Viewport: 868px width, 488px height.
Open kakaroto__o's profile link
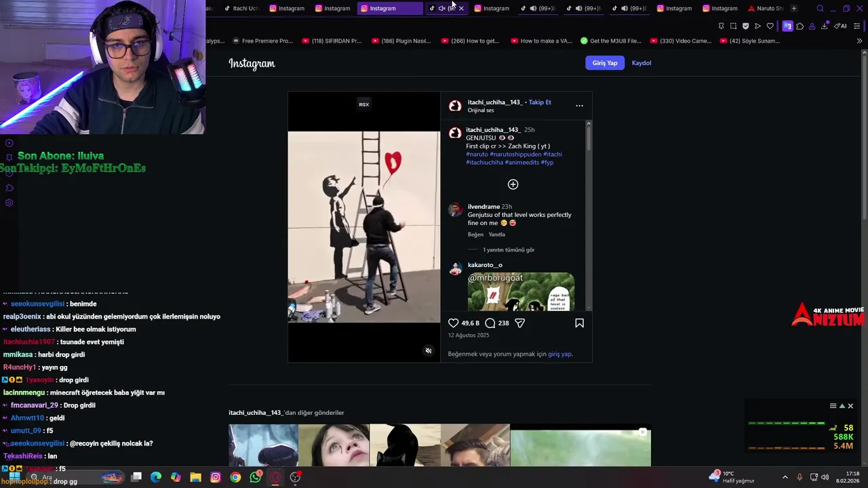point(485,265)
